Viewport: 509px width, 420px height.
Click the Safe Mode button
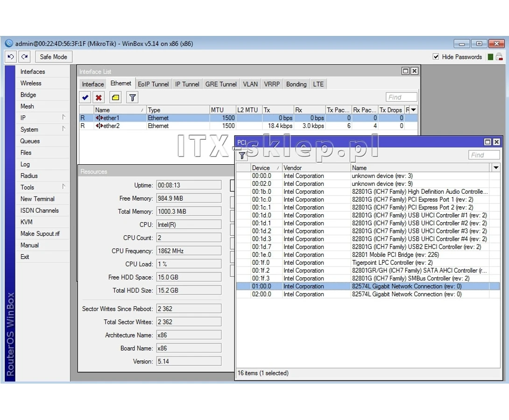(54, 57)
